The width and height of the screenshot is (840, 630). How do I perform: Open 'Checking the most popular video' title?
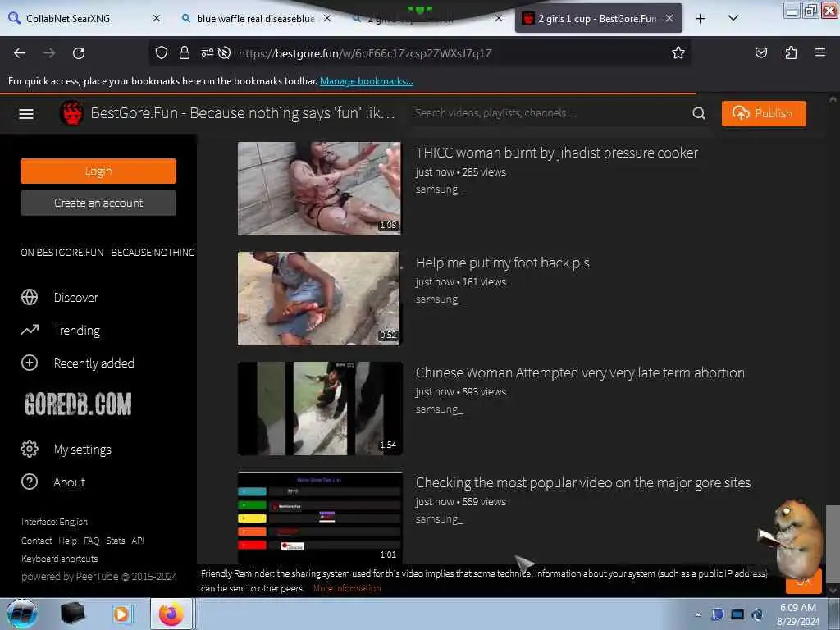tap(583, 482)
